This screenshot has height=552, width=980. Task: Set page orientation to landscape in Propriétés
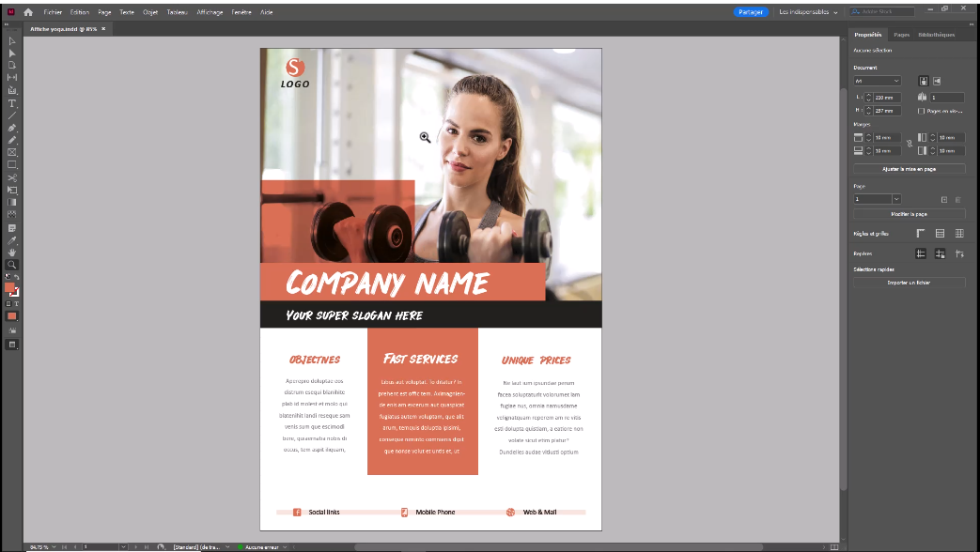(938, 80)
